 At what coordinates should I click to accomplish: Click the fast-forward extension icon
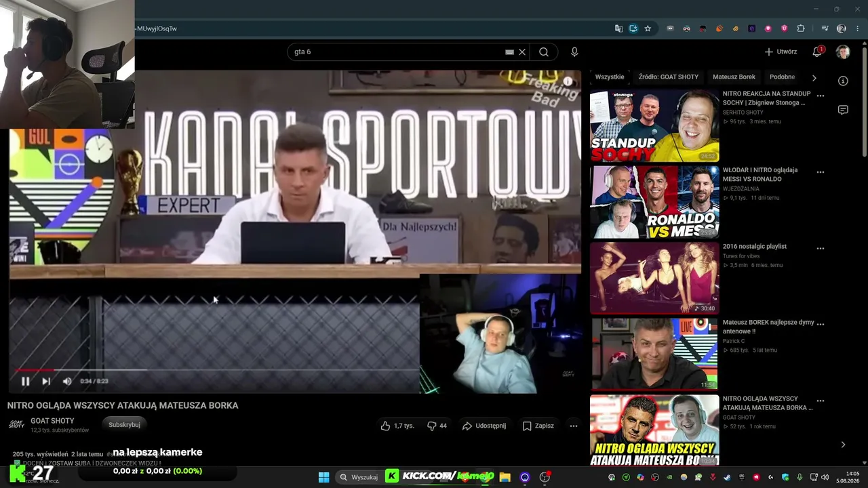[x=671, y=28]
